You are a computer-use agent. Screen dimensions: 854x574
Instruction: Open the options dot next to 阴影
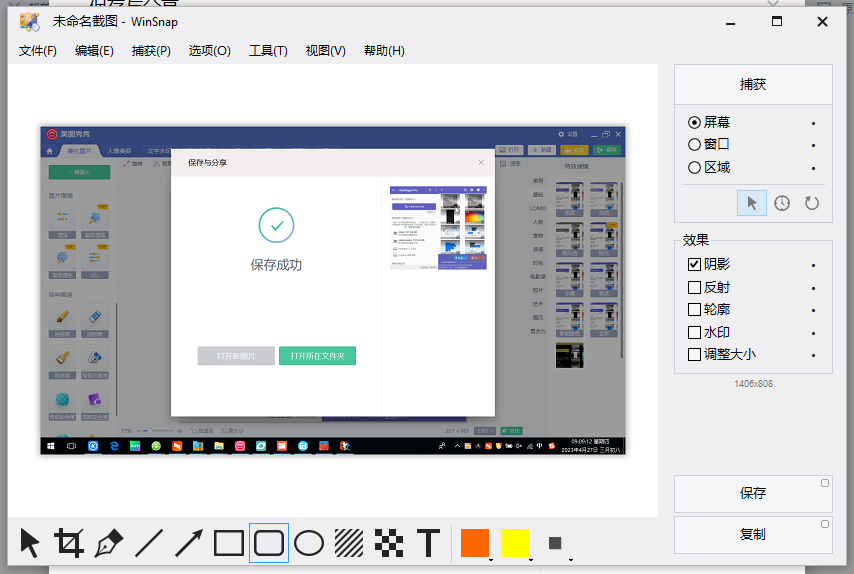click(x=813, y=266)
